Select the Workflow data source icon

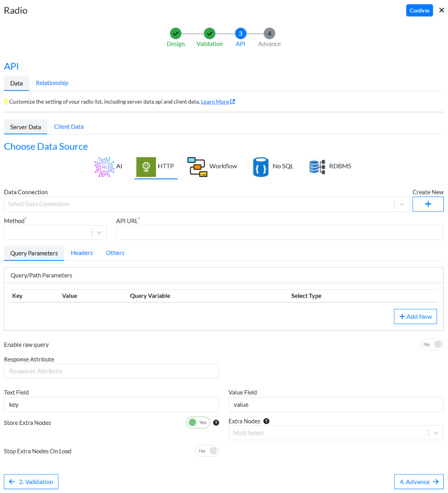197,167
